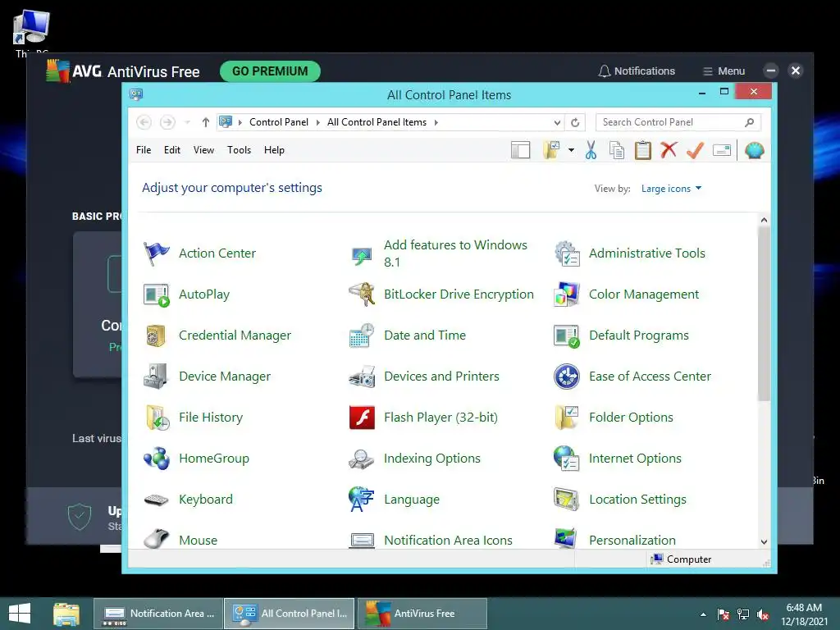Image resolution: width=840 pixels, height=630 pixels.
Task: Open the Internet Options icon
Action: [x=567, y=459]
